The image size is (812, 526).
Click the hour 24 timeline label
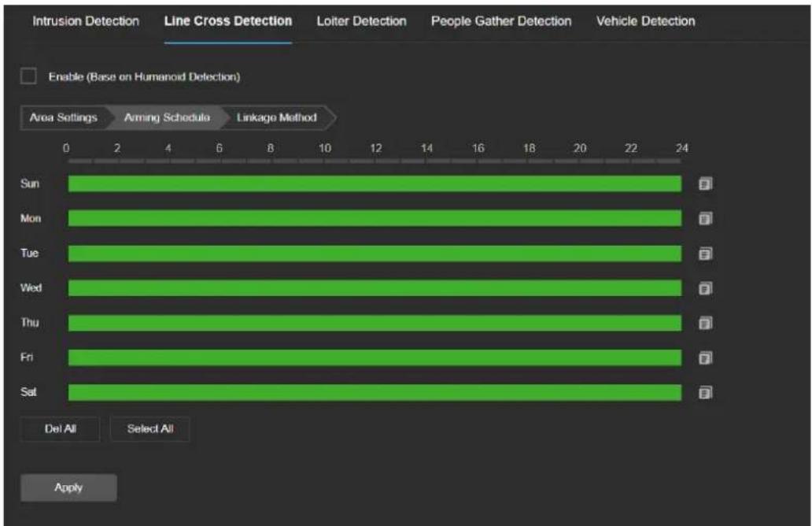682,148
